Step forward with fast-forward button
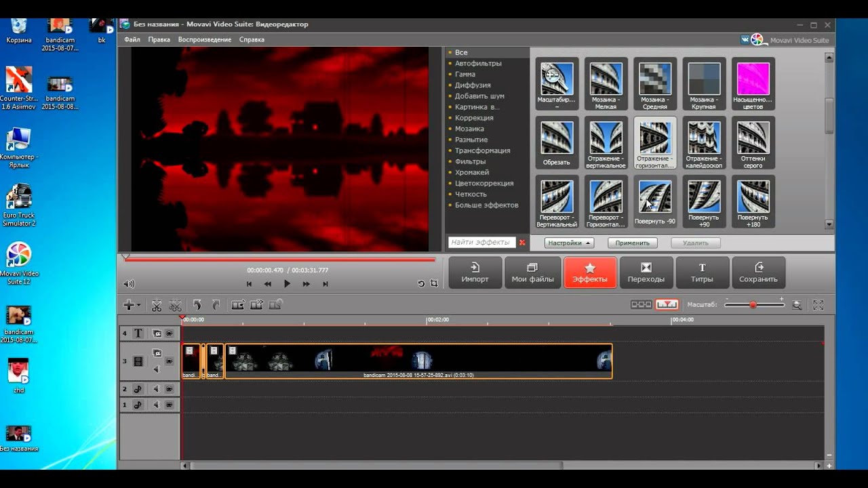 pos(306,284)
